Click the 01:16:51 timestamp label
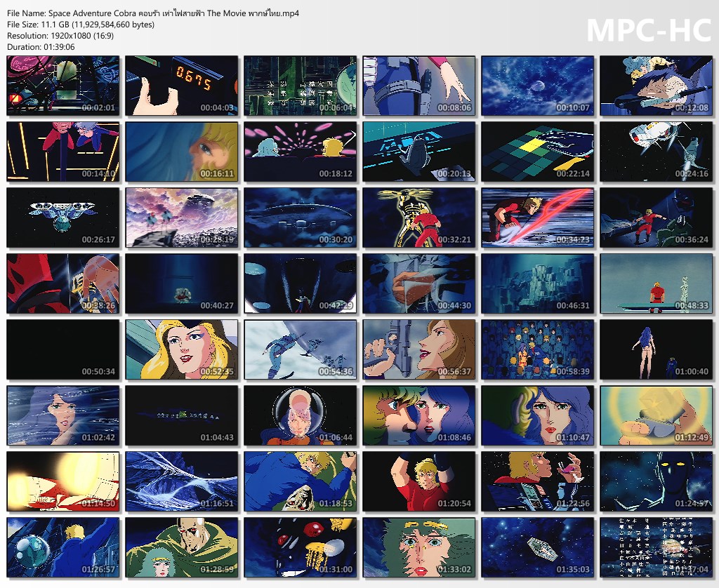The image size is (719, 588). pos(217,504)
